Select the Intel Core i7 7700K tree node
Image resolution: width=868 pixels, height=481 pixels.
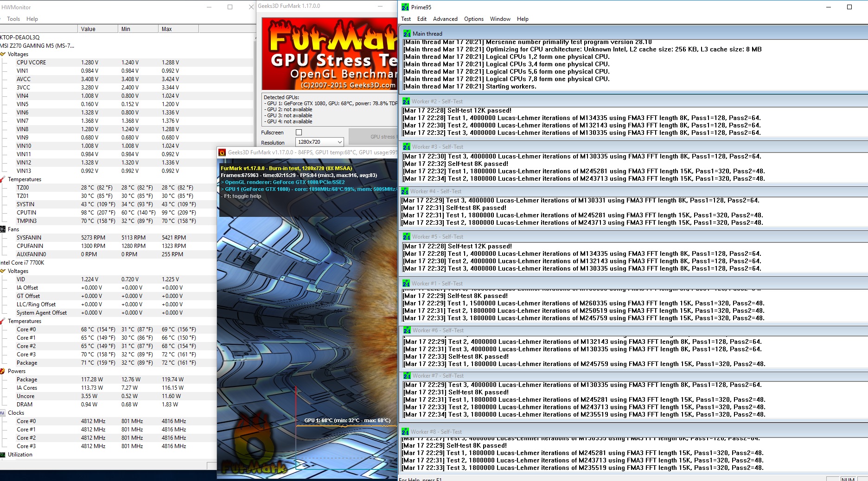click(x=22, y=263)
